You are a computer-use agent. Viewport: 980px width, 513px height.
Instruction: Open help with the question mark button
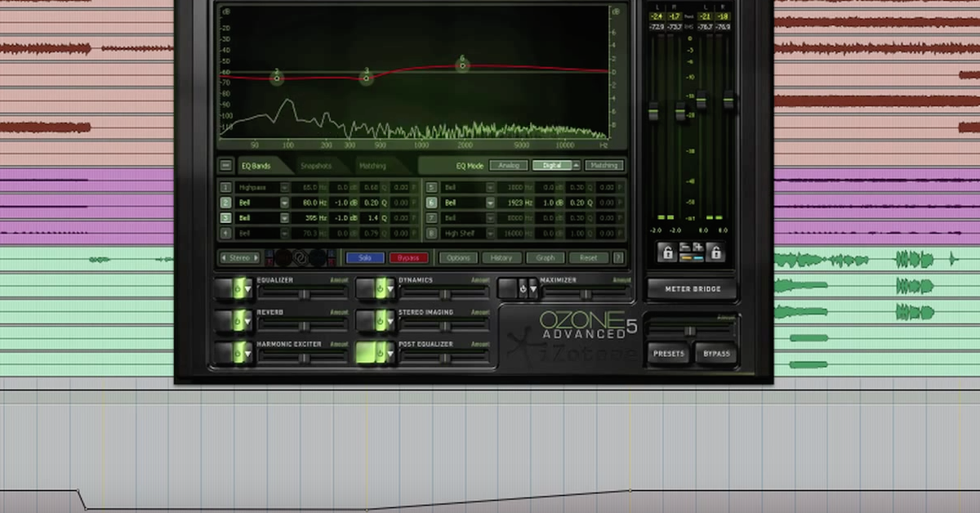click(x=618, y=257)
